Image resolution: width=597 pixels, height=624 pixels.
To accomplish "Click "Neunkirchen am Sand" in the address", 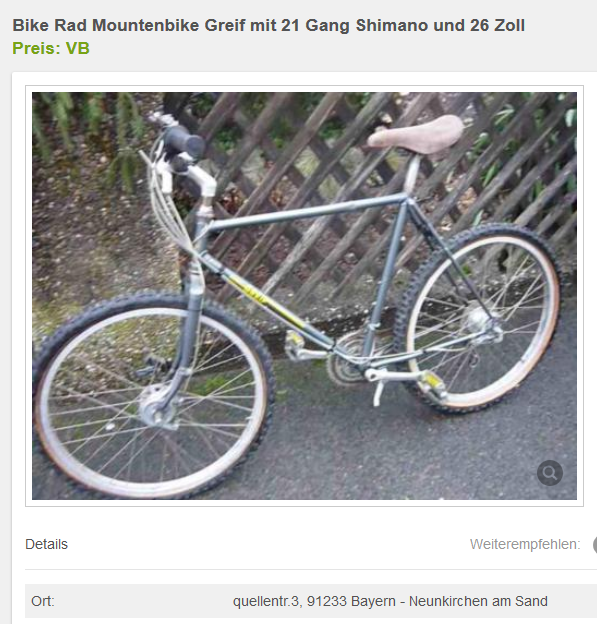I will (478, 601).
